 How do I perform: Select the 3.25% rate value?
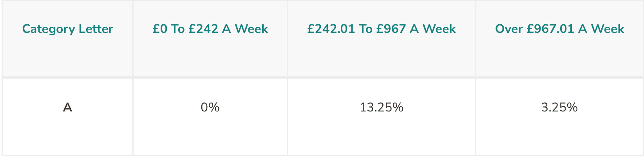point(559,107)
